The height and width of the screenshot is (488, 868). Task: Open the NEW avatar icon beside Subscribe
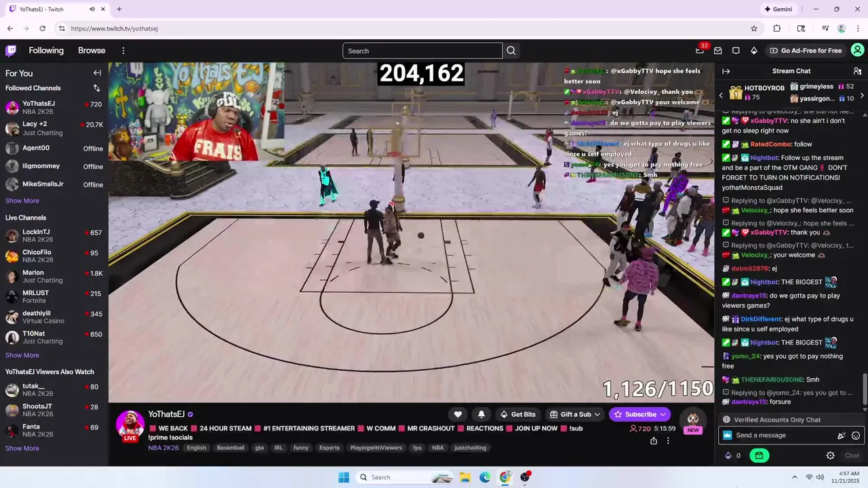[692, 420]
